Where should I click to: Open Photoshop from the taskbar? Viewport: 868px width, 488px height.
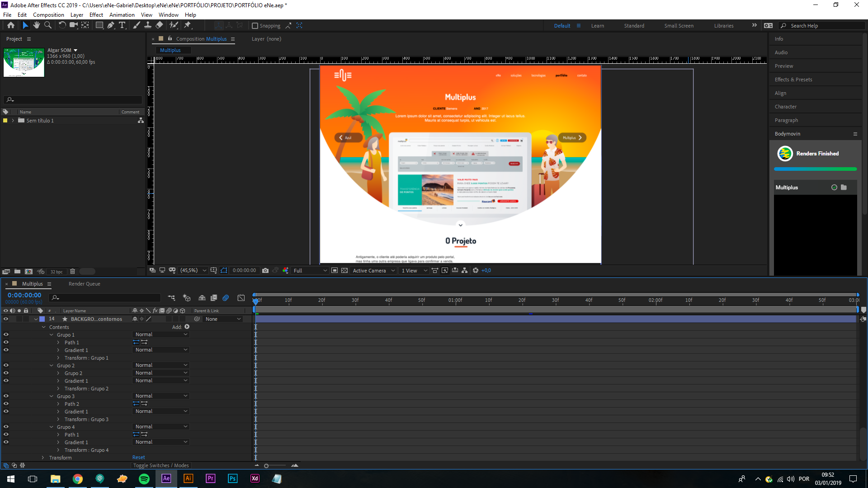[232, 479]
